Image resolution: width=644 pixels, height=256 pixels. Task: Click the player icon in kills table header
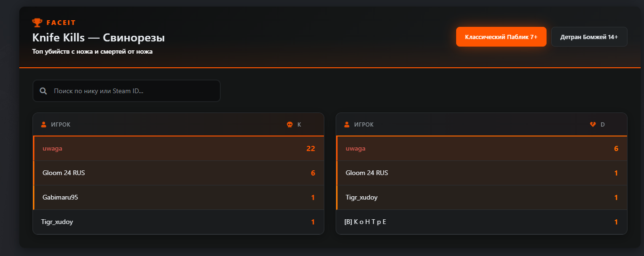tap(44, 125)
